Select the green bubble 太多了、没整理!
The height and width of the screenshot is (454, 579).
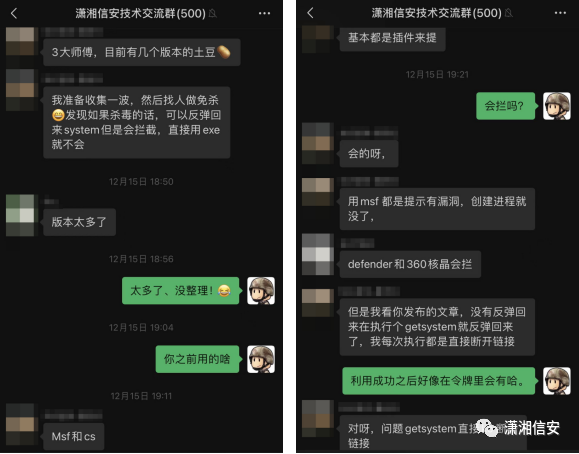(x=181, y=291)
